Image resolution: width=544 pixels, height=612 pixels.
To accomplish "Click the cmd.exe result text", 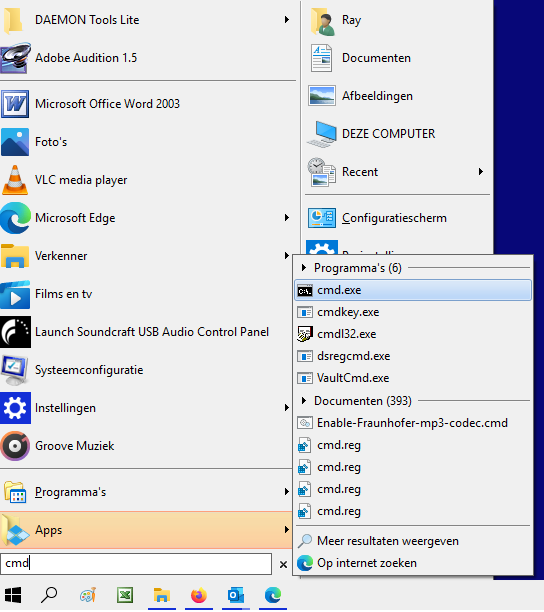I will coord(339,291).
